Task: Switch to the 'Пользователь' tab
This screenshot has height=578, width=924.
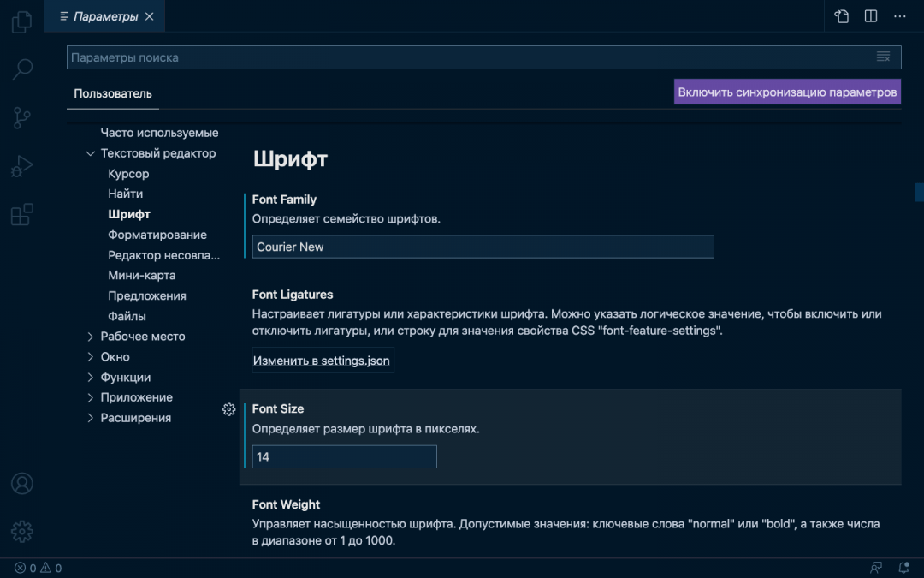Action: (112, 92)
